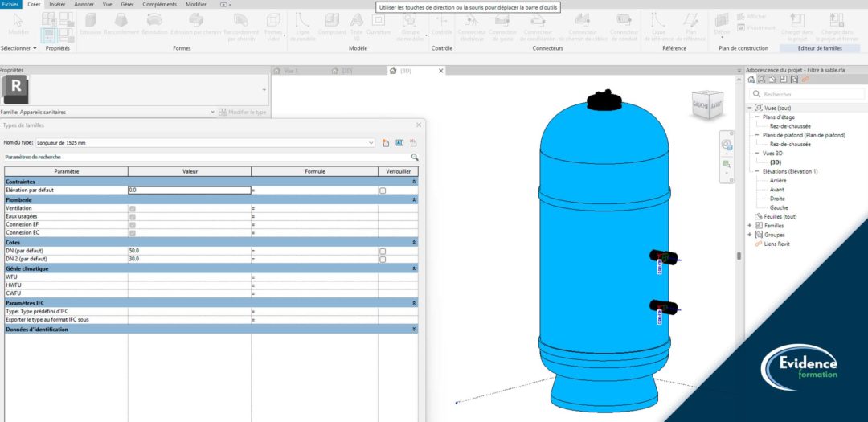Image resolution: width=868 pixels, height=422 pixels.
Task: Toggle lock for Elévation par défaut
Action: pyautogui.click(x=383, y=191)
